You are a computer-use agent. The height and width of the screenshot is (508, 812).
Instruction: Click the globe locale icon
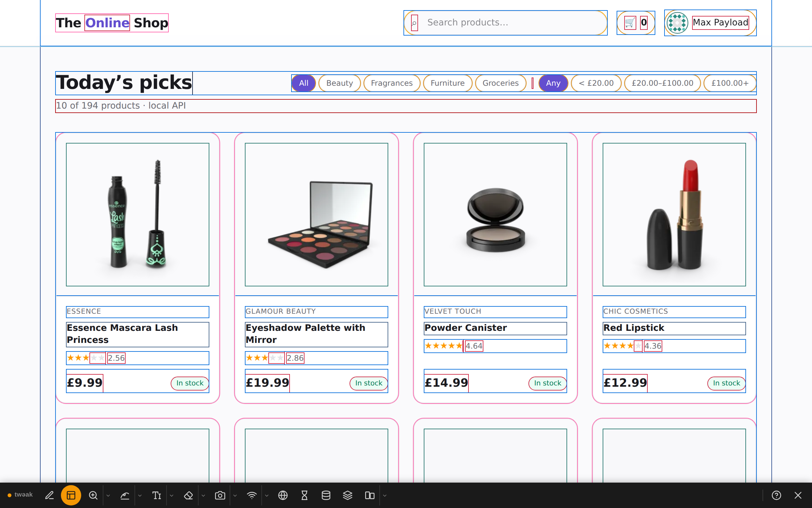(x=283, y=495)
